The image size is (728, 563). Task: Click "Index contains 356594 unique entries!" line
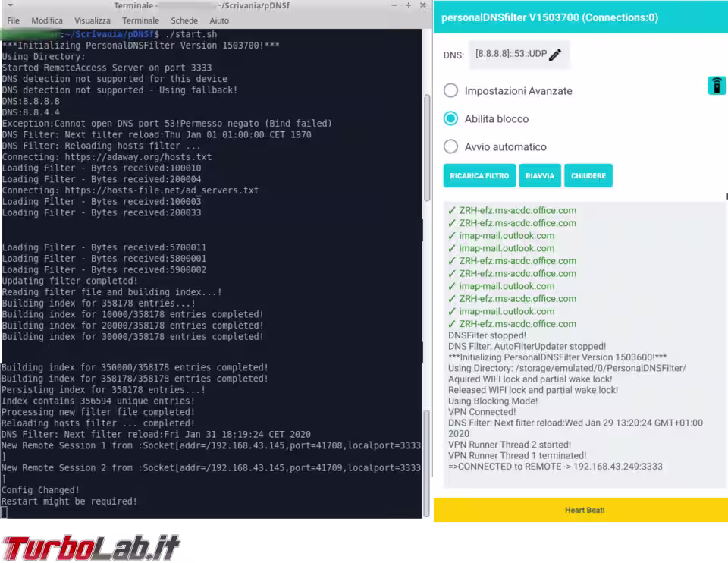(x=98, y=401)
